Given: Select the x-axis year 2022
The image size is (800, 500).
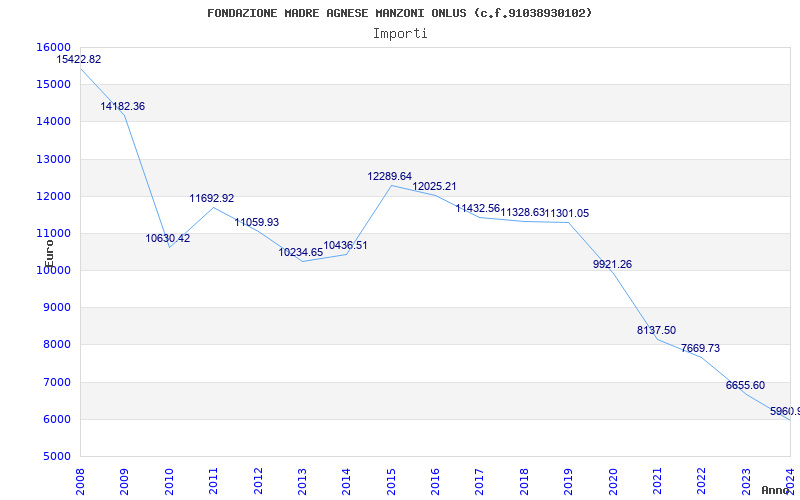Looking at the screenshot, I should (x=702, y=481).
